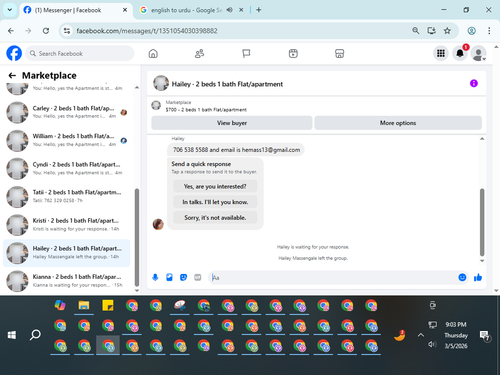Open Windows taskbar search
Image resolution: width=500 pixels, height=375 pixels.
click(35, 335)
